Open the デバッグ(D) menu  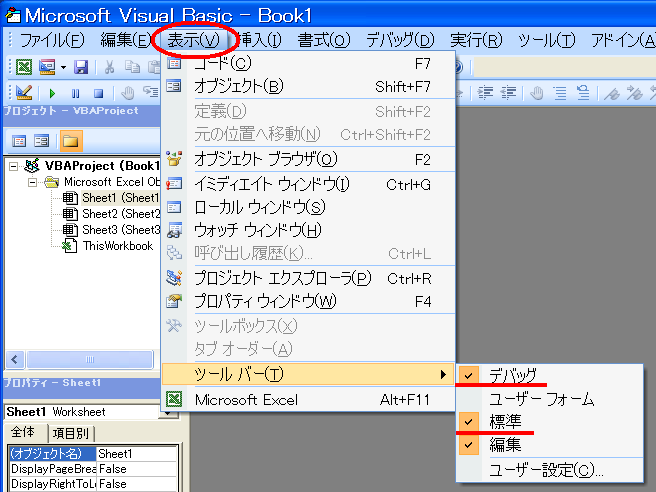click(400, 40)
